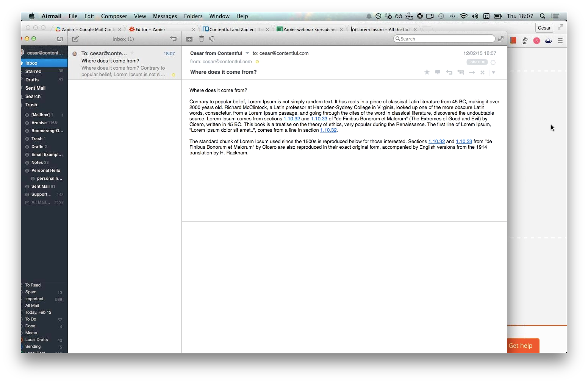The width and height of the screenshot is (588, 383).
Task: Open the Composer menu
Action: [x=114, y=16]
